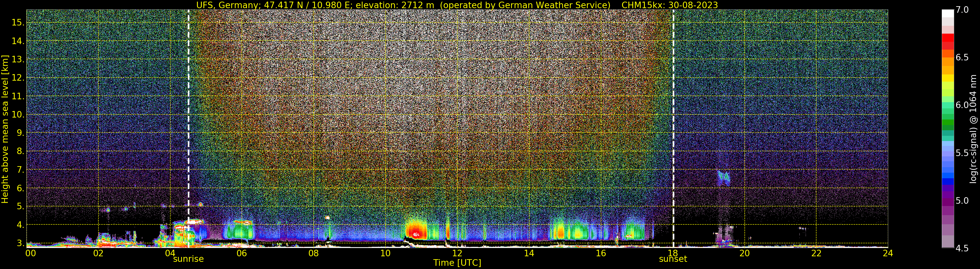The height and width of the screenshot is (269, 980).
Task: Click the y-axis height label '8.'
Action: (x=20, y=151)
